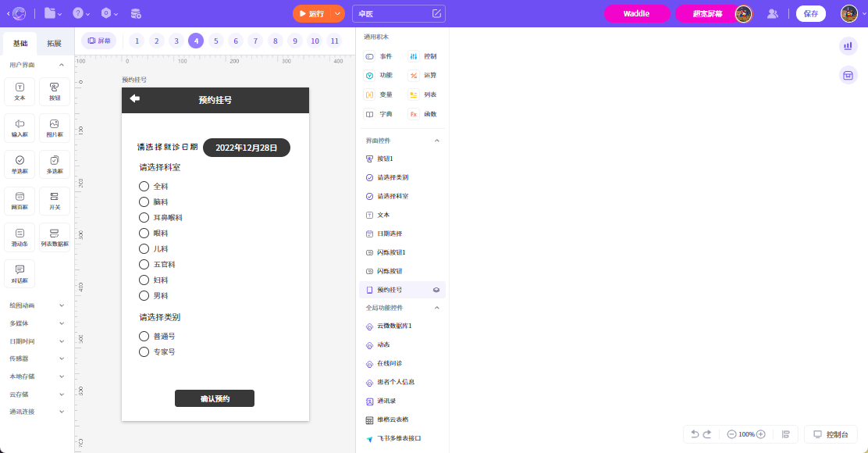This screenshot has height=453, width=868.
Task: Toggle visibility icon on 预约挂号 row
Action: click(x=436, y=290)
